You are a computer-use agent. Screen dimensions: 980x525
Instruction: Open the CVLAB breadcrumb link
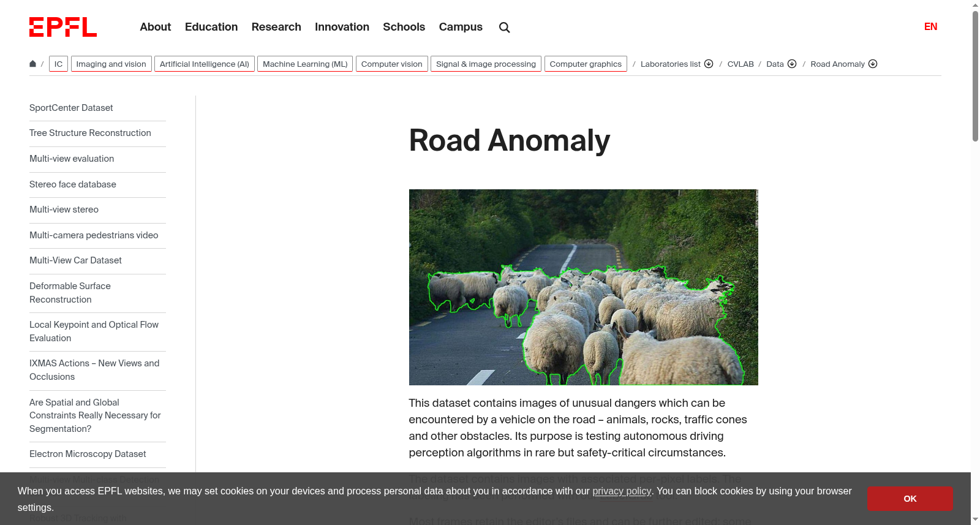741,64
